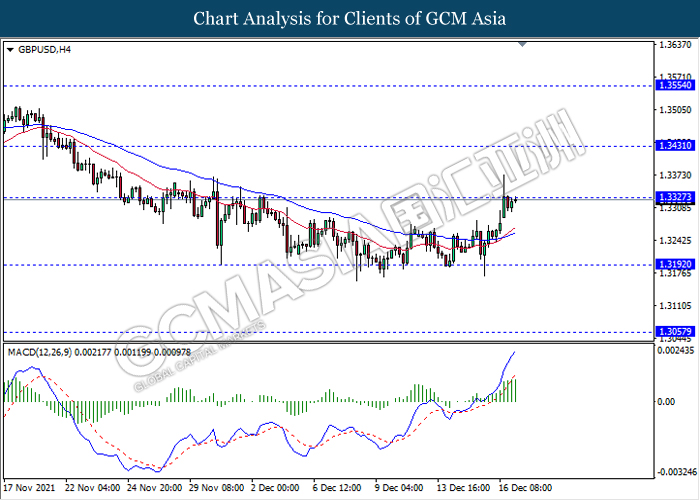Click the 1.33730 price scale value
The width and height of the screenshot is (700, 500).
coord(675,175)
